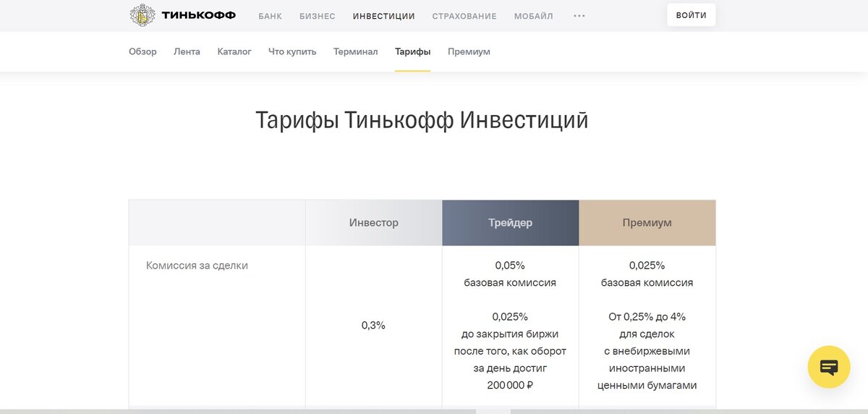Viewport: 868px width, 414px height.
Task: Click the Комиссия за сделки row label
Action: (197, 266)
